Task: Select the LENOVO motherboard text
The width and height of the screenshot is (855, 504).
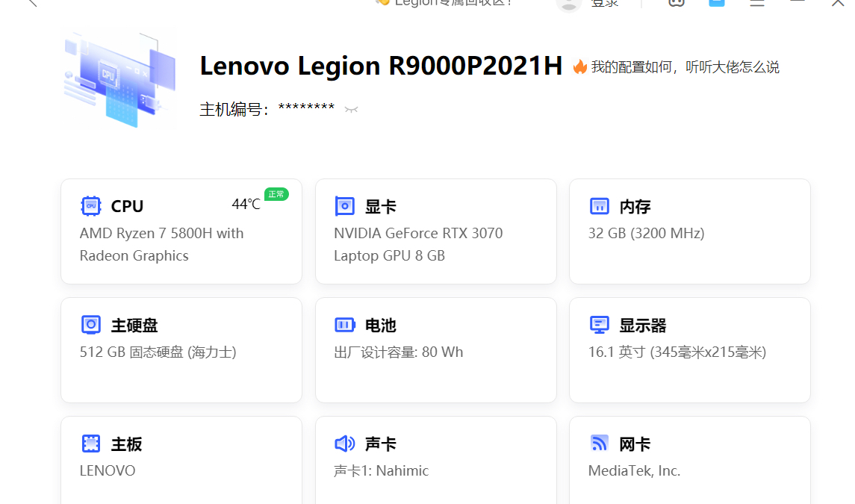Action: pos(108,470)
